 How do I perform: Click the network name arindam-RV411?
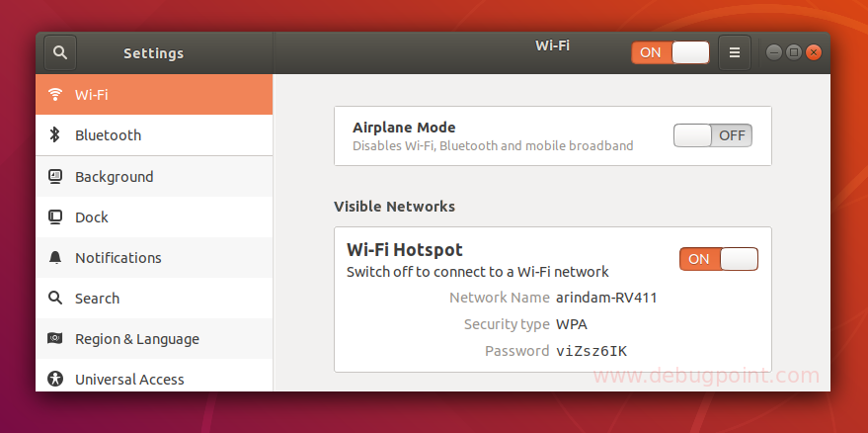606,298
